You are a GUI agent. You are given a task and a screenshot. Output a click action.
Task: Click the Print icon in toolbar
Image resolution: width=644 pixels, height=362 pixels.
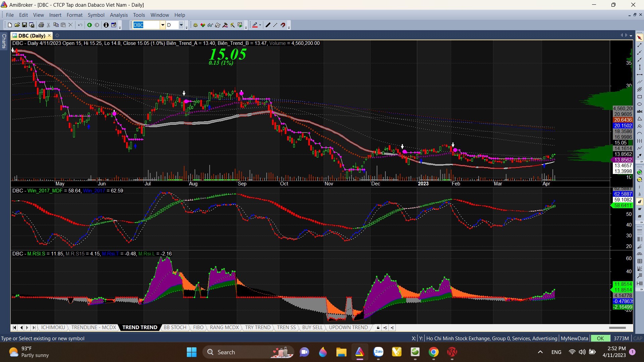coord(41,25)
